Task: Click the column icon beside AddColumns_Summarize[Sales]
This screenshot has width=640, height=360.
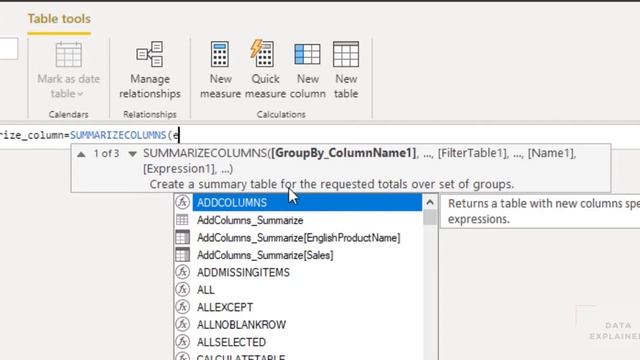Action: 182,255
